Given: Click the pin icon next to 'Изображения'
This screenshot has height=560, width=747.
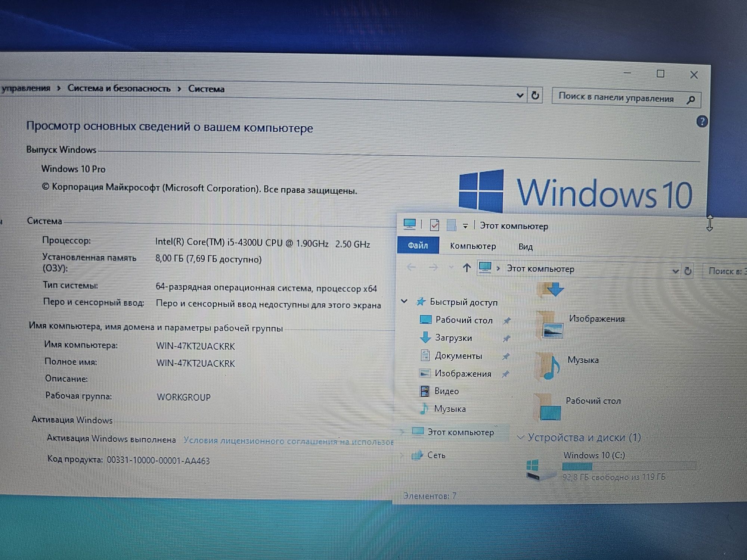Looking at the screenshot, I should [505, 374].
